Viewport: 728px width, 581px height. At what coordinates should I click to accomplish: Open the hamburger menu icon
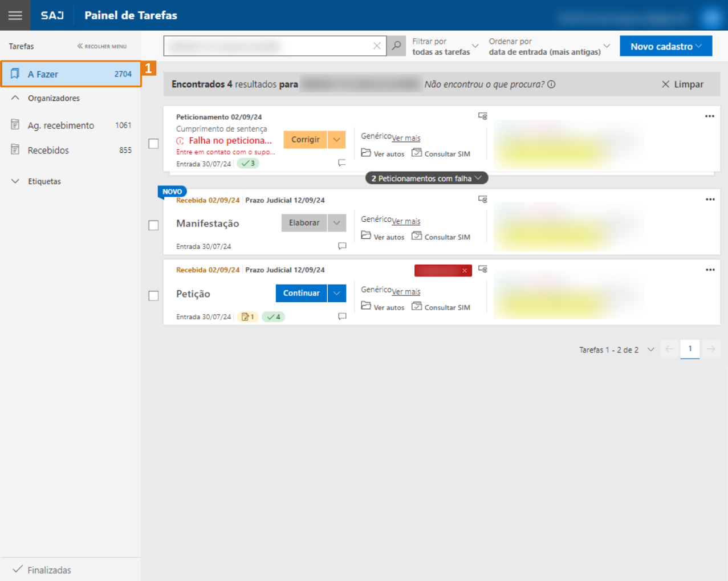(15, 15)
